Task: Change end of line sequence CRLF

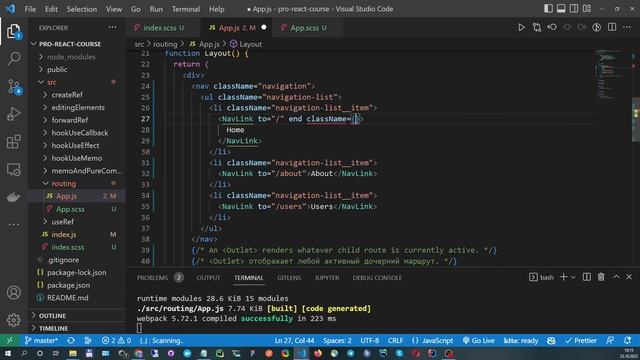Action: point(395,340)
